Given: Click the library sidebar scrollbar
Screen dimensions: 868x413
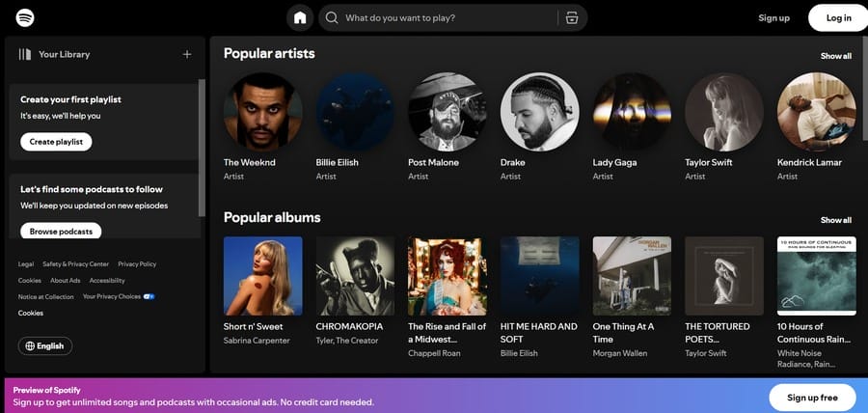Looking at the screenshot, I should tap(203, 148).
